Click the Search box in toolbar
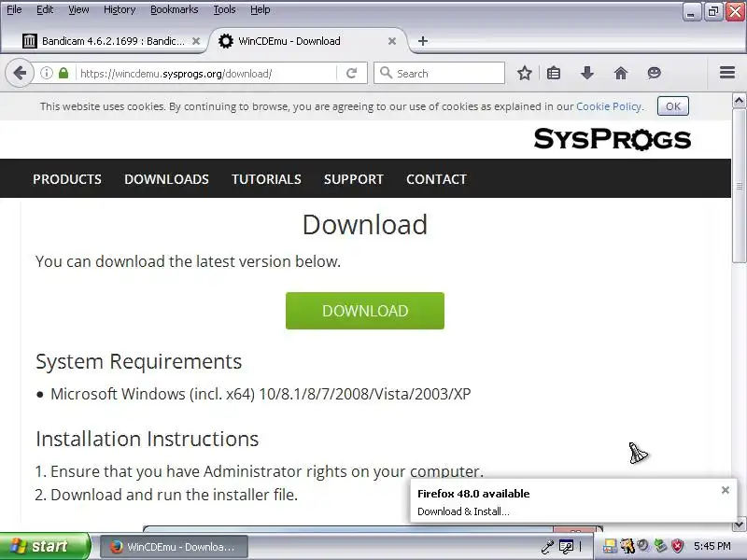 pyautogui.click(x=439, y=74)
